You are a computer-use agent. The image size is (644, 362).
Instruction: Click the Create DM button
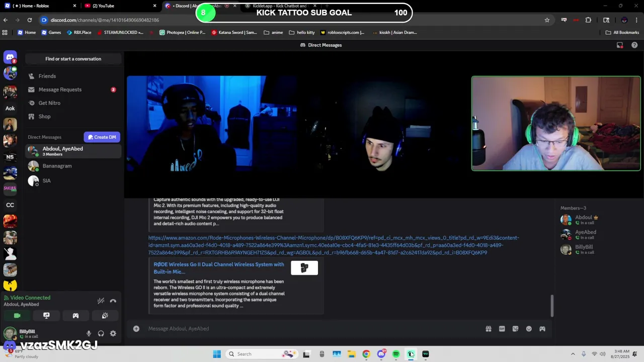tap(102, 137)
